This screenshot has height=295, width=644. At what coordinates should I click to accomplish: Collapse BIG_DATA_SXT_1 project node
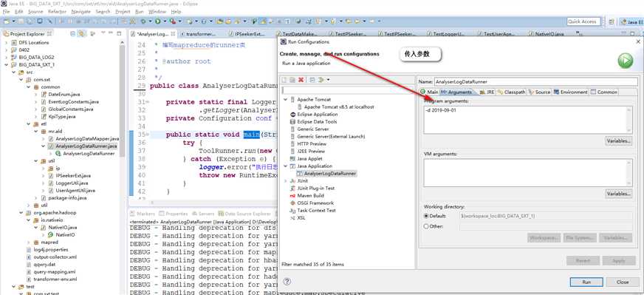point(6,64)
